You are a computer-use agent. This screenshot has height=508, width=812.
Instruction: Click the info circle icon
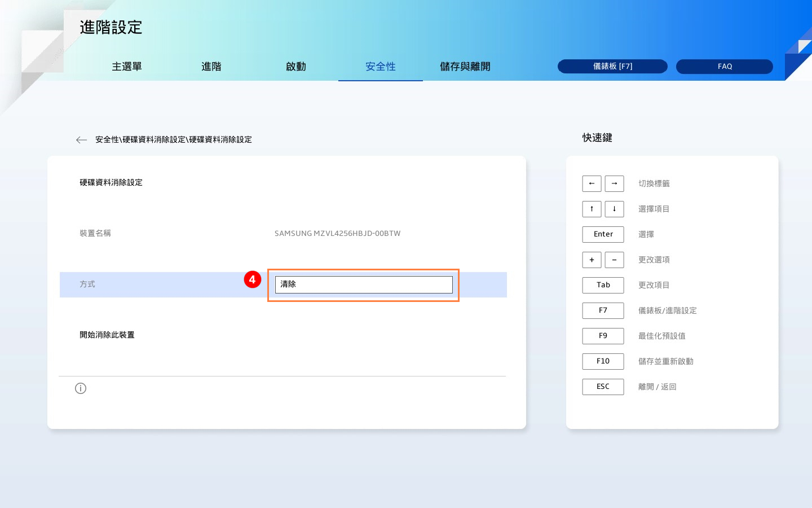click(81, 388)
